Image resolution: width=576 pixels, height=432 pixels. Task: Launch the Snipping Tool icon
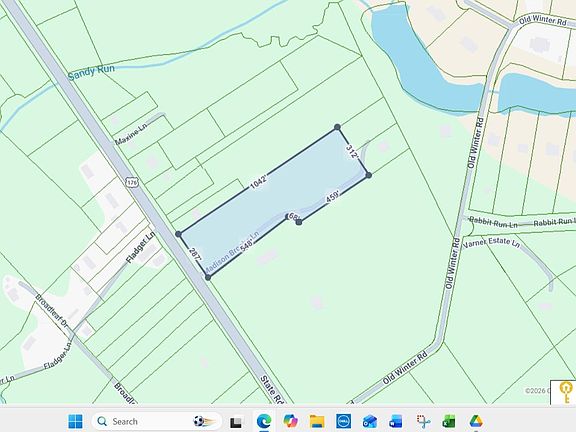[x=423, y=421]
